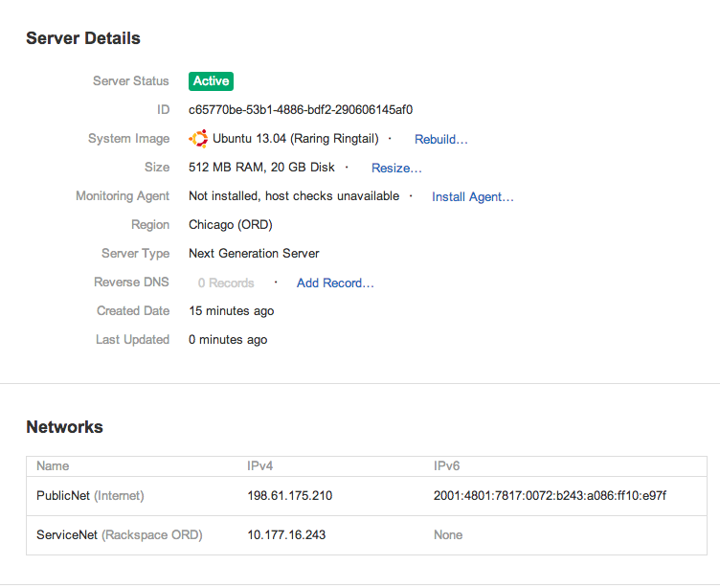Select the server ID text
720x588 pixels.
tap(301, 110)
